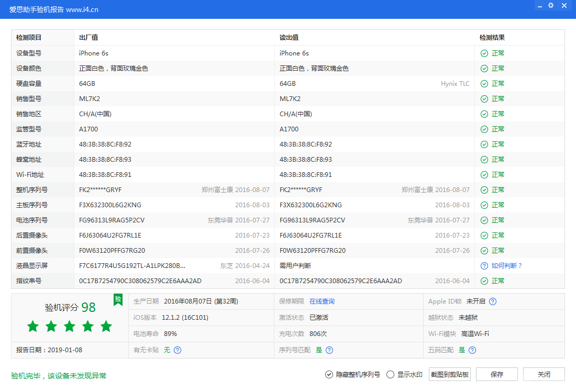Click the 读出值 column header
The height and width of the screenshot is (392, 576).
coord(289,38)
